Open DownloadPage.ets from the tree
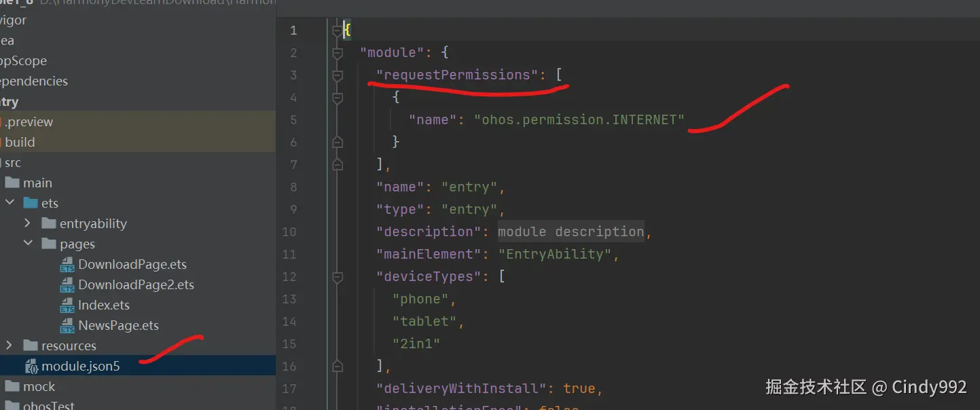Viewport: 980px width, 410px height. pyautogui.click(x=132, y=265)
